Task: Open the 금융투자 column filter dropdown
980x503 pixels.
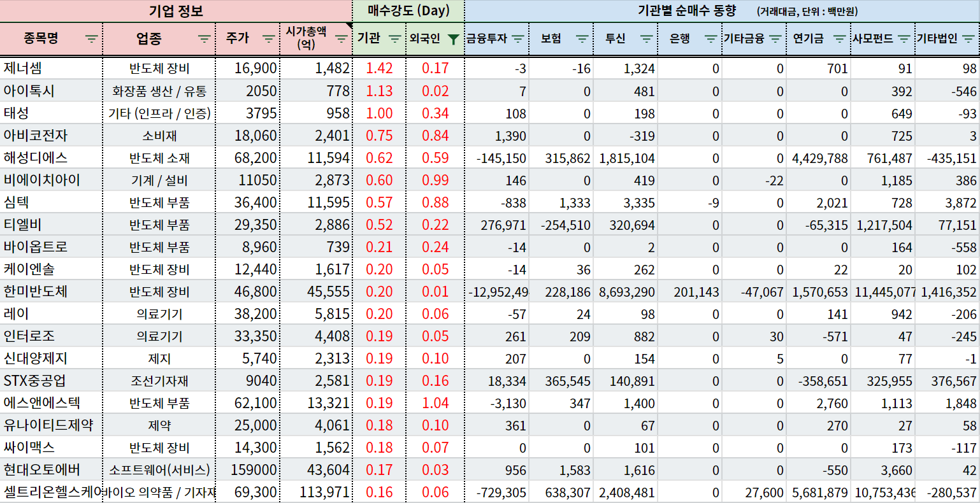Action: 518,39
